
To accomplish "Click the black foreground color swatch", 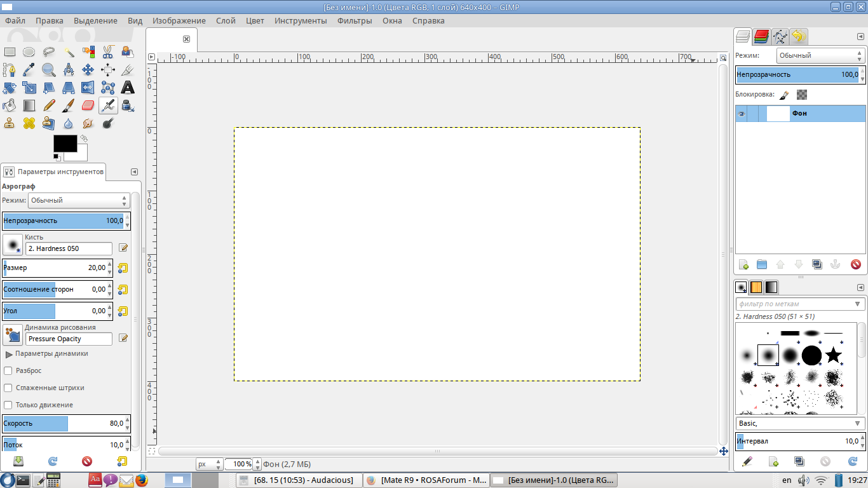I will tap(65, 143).
